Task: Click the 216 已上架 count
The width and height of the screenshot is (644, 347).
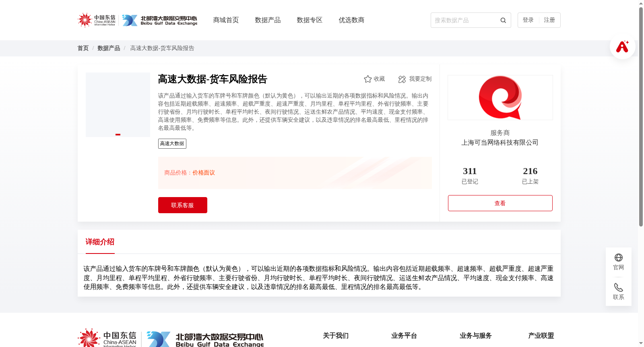Action: pos(530,176)
